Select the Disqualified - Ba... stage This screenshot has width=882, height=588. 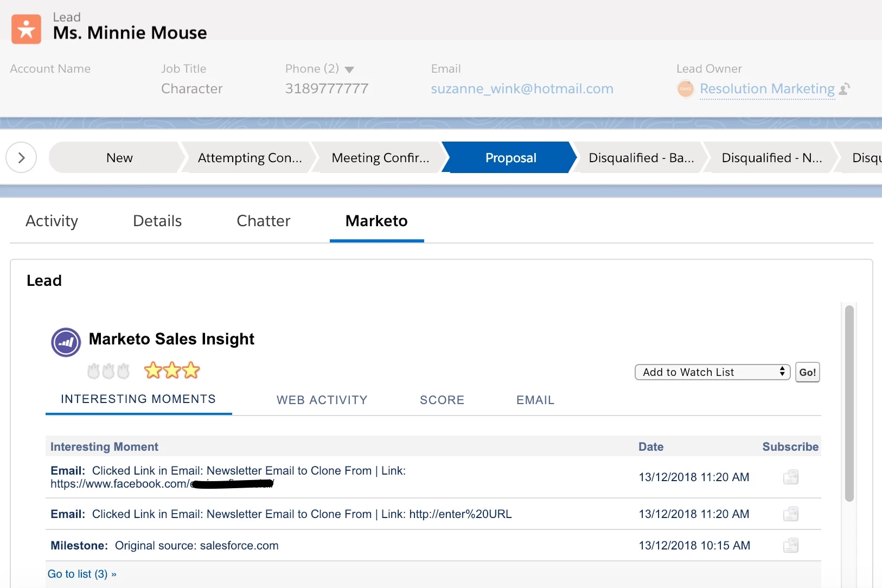pos(641,158)
